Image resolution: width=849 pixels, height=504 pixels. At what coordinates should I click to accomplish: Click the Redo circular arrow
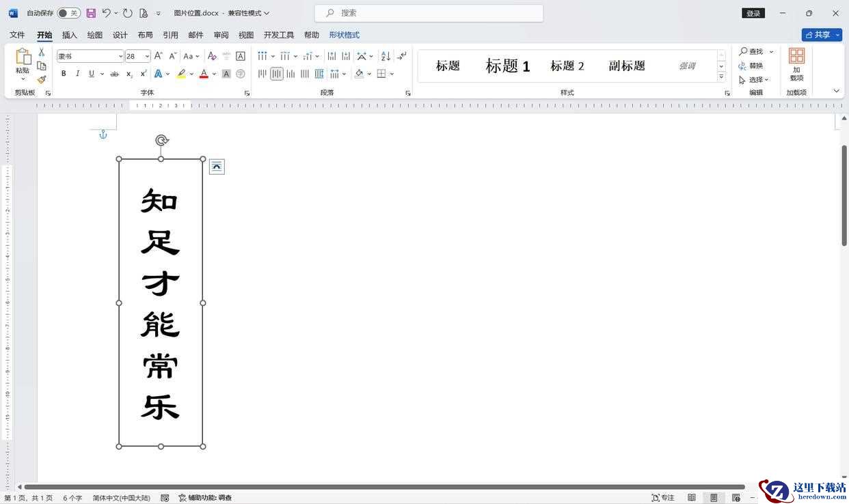pos(128,13)
